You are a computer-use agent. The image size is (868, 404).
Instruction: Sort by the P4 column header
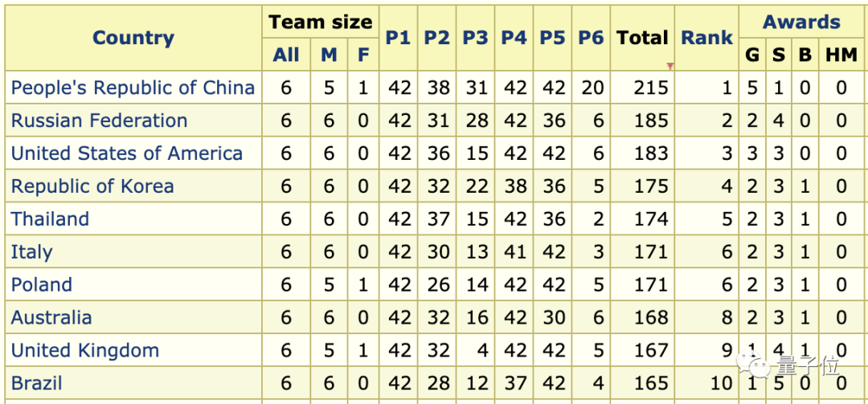pos(514,38)
